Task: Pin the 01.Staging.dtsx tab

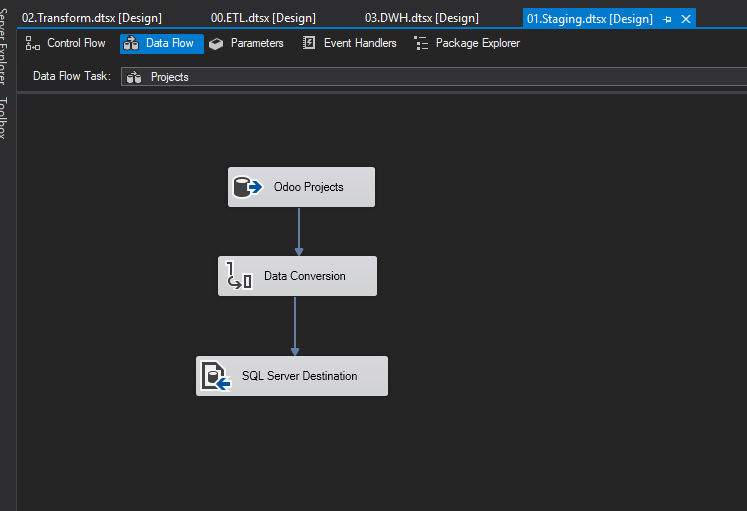Action: pos(667,20)
